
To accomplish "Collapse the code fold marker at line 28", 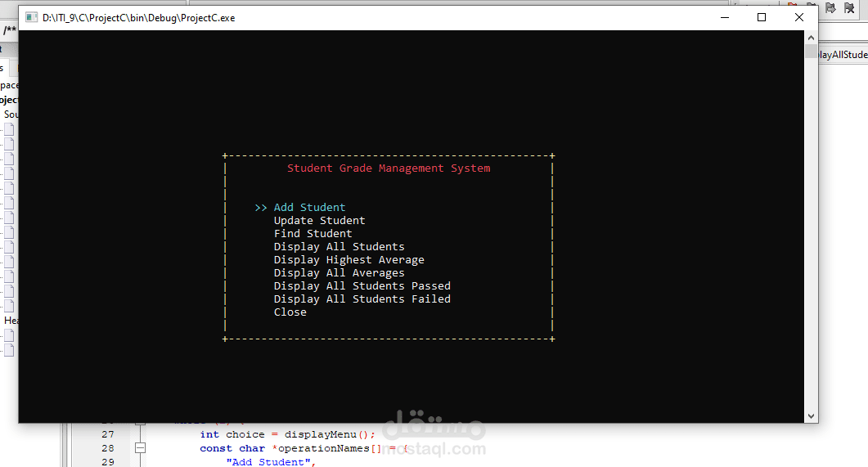I will pyautogui.click(x=141, y=448).
